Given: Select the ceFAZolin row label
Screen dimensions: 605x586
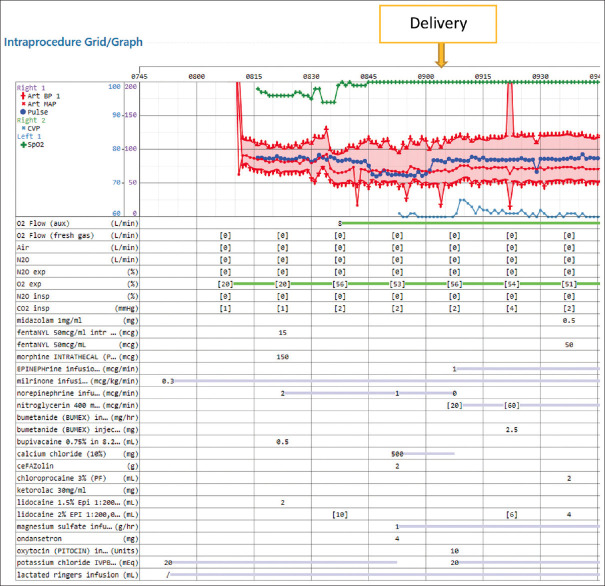Looking at the screenshot, I should pos(35,465).
